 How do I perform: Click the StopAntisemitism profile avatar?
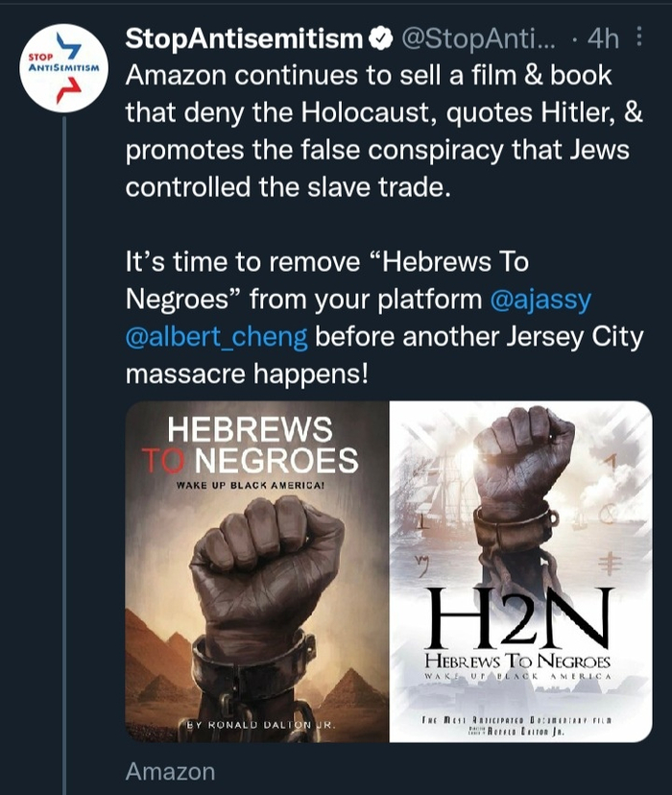[x=63, y=68]
